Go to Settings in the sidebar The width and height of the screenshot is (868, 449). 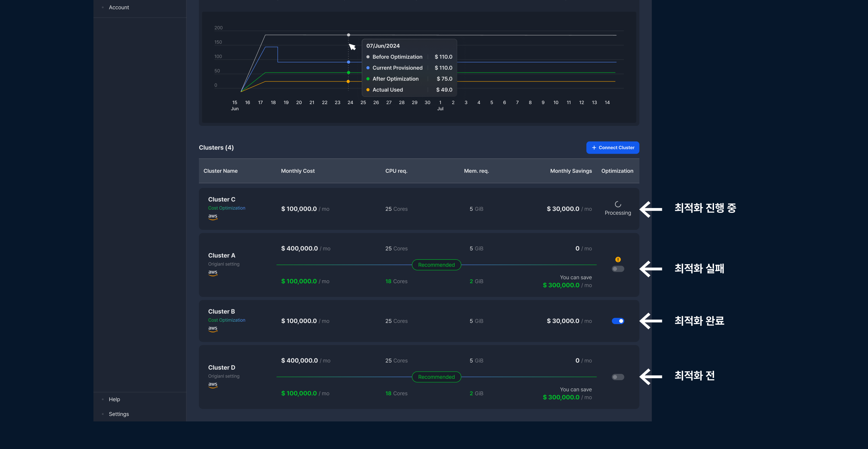(x=119, y=414)
